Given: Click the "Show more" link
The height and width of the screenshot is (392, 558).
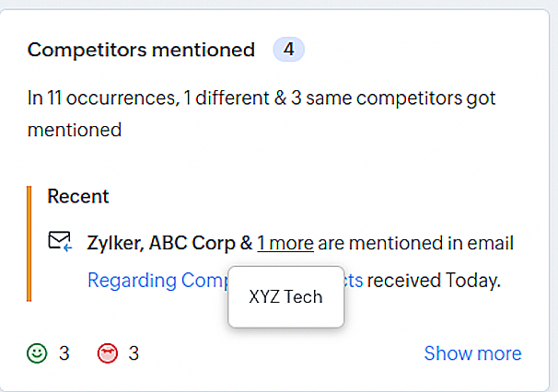Looking at the screenshot, I should (x=472, y=353).
